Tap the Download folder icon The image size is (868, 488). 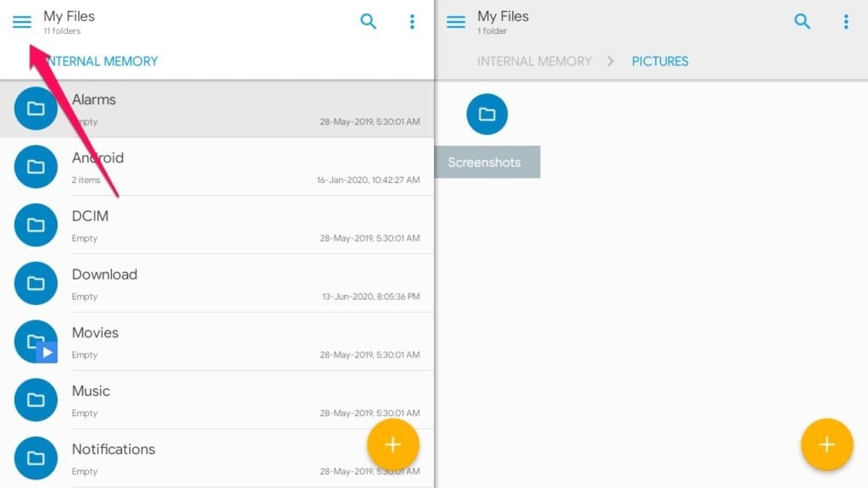[36, 283]
